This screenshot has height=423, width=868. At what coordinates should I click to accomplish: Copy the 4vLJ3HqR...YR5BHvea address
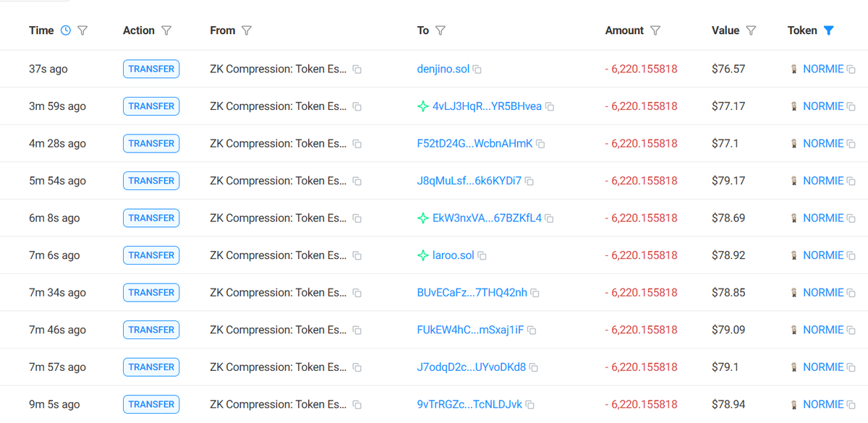550,107
